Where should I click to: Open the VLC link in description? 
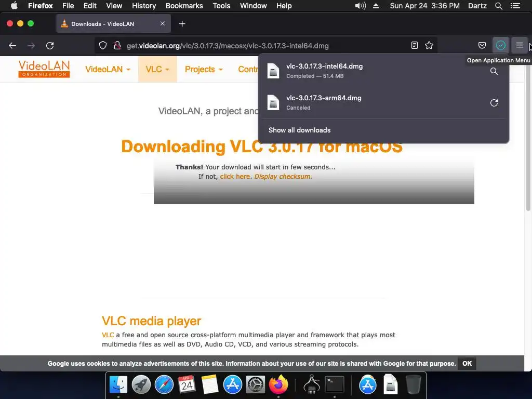point(108,335)
